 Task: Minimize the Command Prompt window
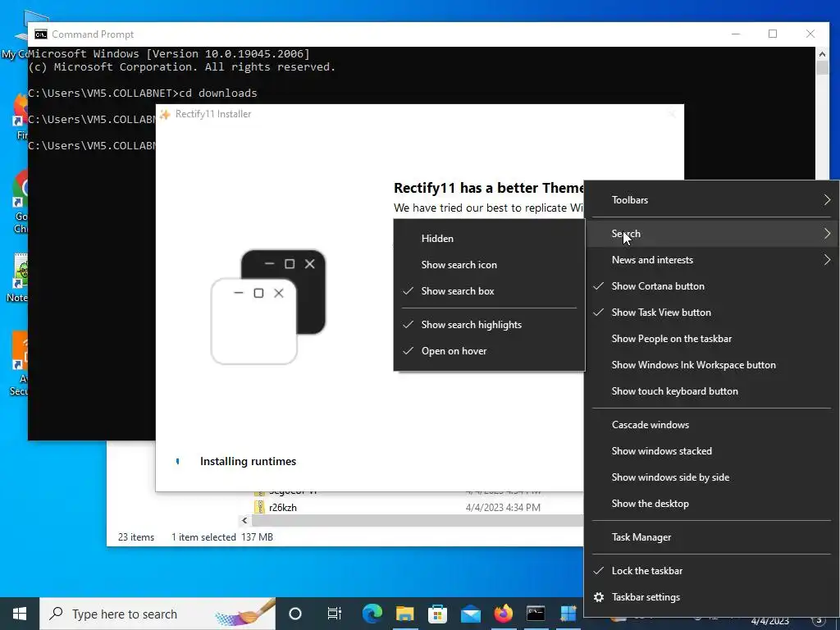(736, 34)
